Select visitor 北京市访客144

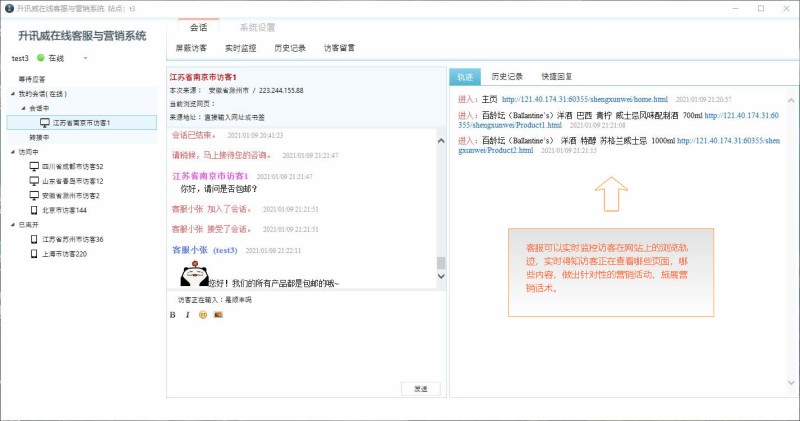click(x=64, y=210)
